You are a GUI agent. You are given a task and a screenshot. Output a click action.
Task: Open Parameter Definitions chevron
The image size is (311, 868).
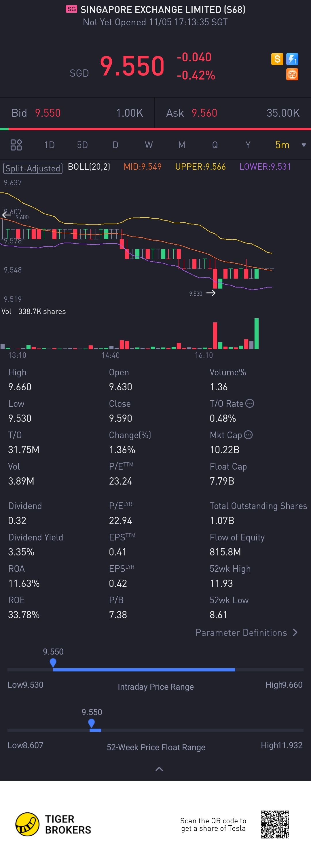(x=295, y=632)
